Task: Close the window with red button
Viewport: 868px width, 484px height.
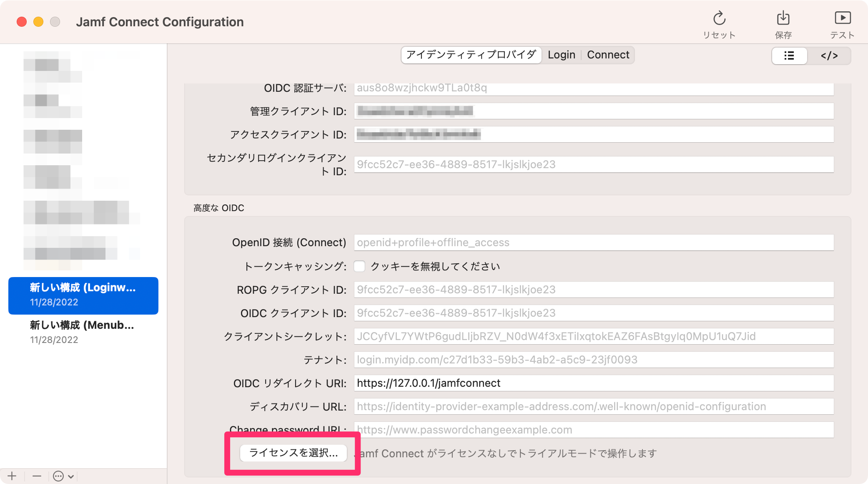Action: click(22, 22)
